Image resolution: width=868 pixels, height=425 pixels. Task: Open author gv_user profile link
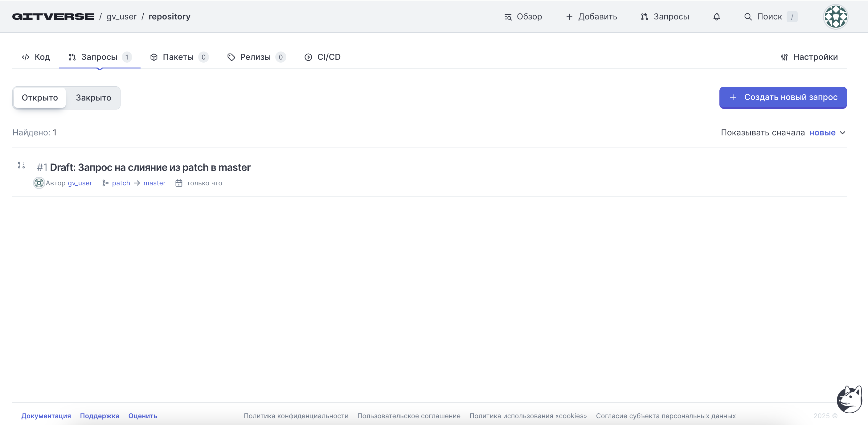click(x=80, y=183)
